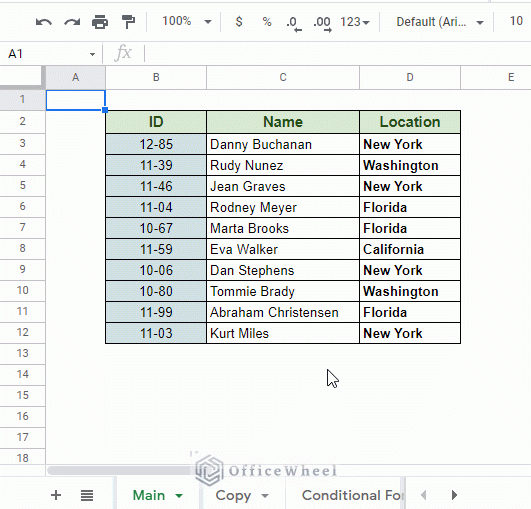Select column D header
This screenshot has height=509, width=531.
[x=410, y=78]
